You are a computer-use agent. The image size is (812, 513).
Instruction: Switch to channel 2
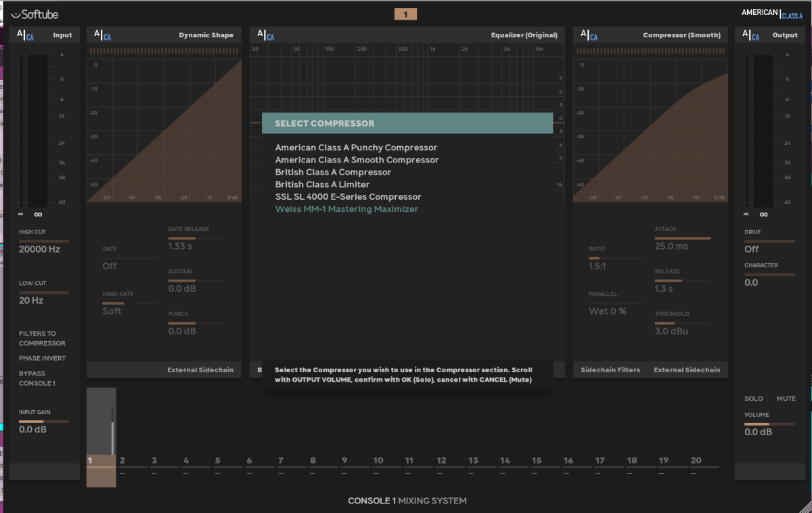tap(133, 461)
